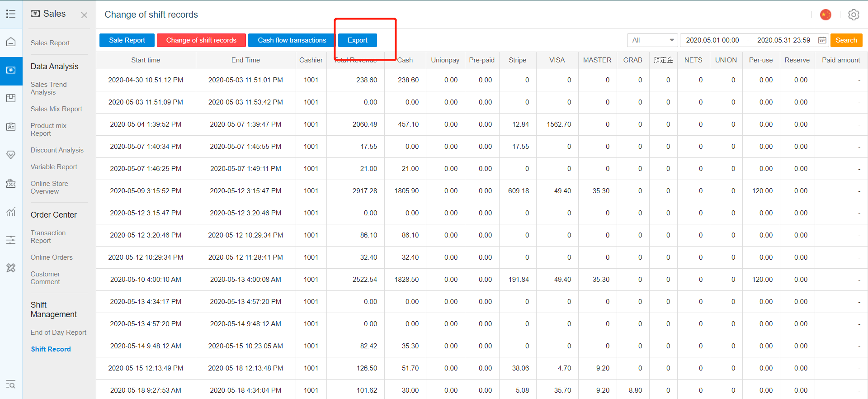Open Product mix Report

pos(48,129)
